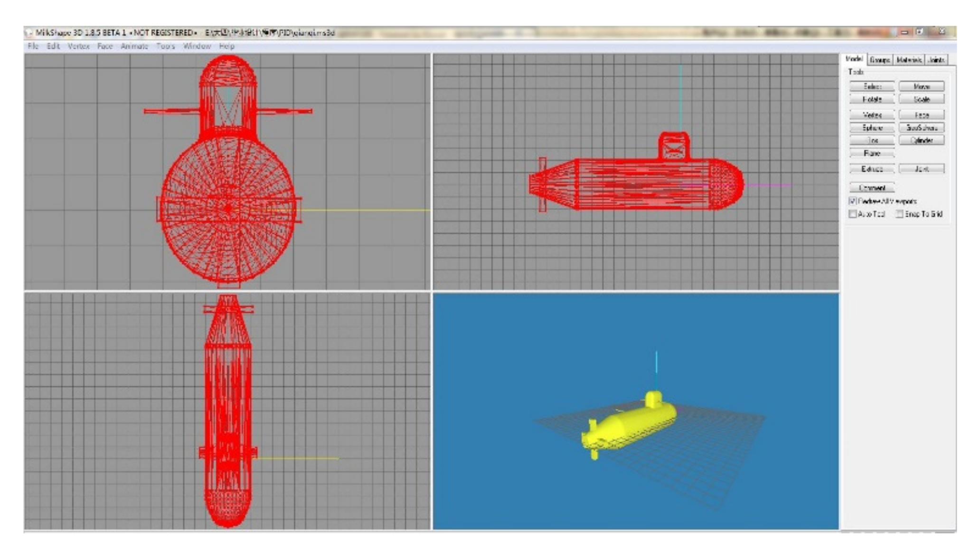The height and width of the screenshot is (553, 980).
Task: Activate the Scale tool
Action: click(x=922, y=98)
